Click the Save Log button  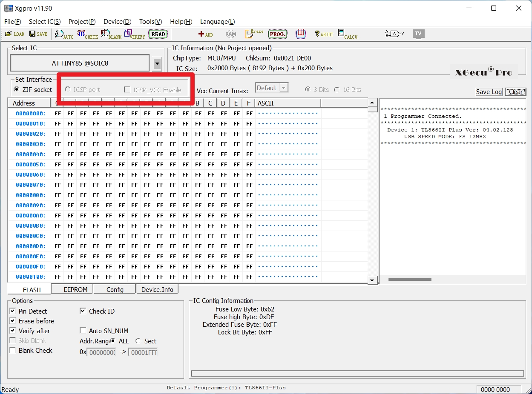pos(489,92)
